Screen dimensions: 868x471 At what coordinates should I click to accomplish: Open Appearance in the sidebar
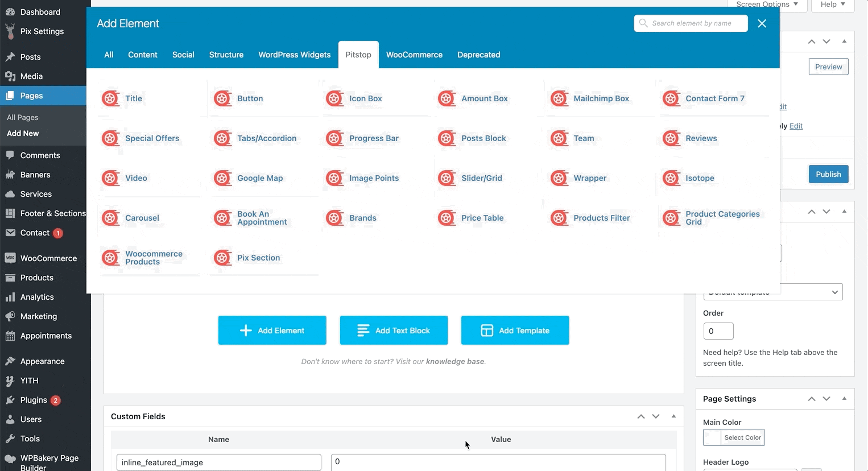[x=46, y=361]
